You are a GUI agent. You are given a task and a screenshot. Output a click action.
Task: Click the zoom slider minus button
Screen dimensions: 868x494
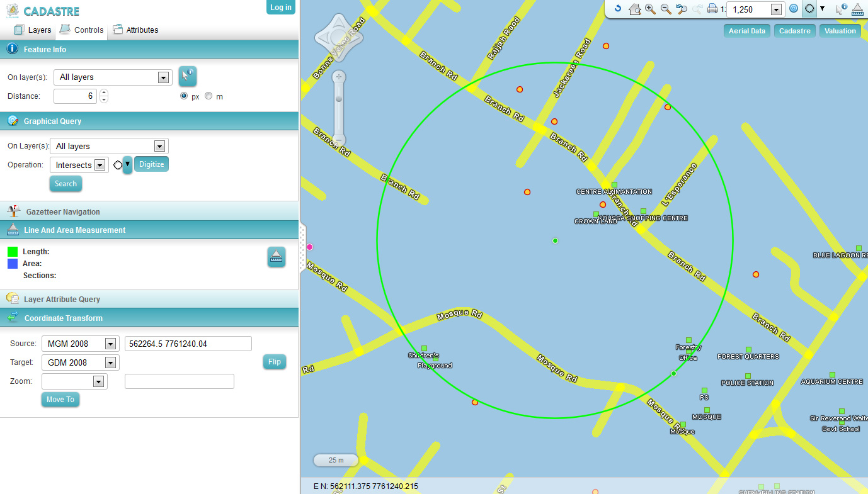tap(339, 140)
